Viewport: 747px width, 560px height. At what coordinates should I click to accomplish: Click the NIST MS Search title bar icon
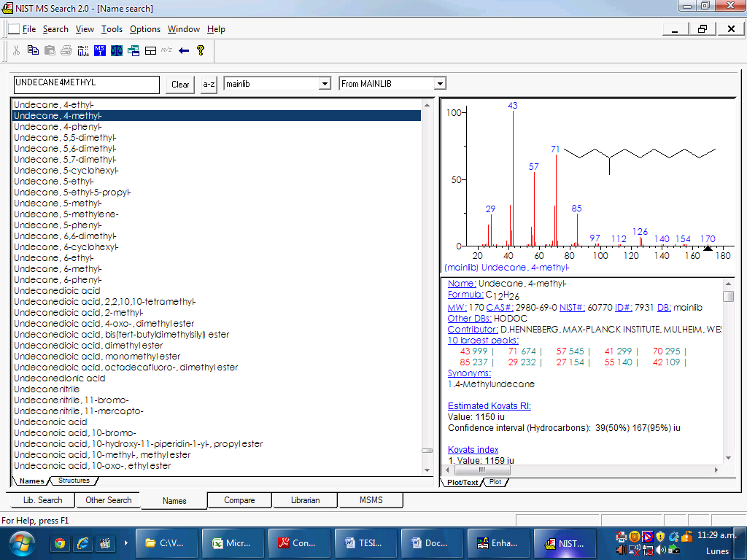pos(7,8)
